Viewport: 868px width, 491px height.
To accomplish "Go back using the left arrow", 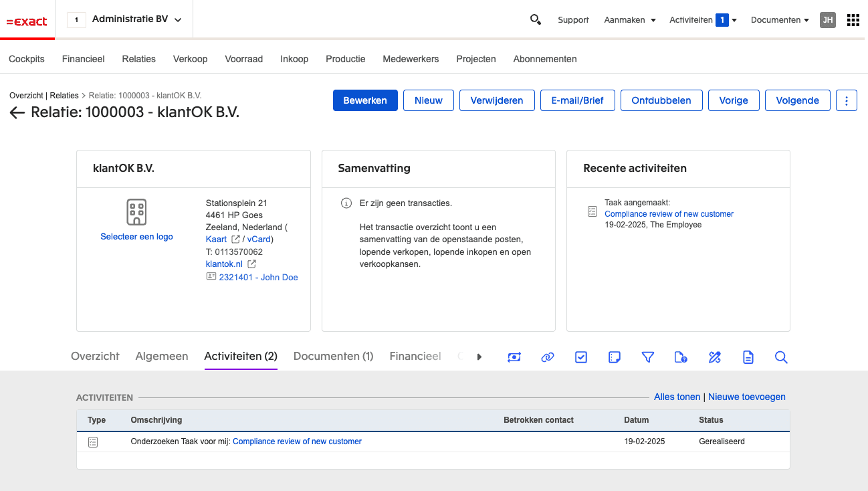I will [17, 112].
